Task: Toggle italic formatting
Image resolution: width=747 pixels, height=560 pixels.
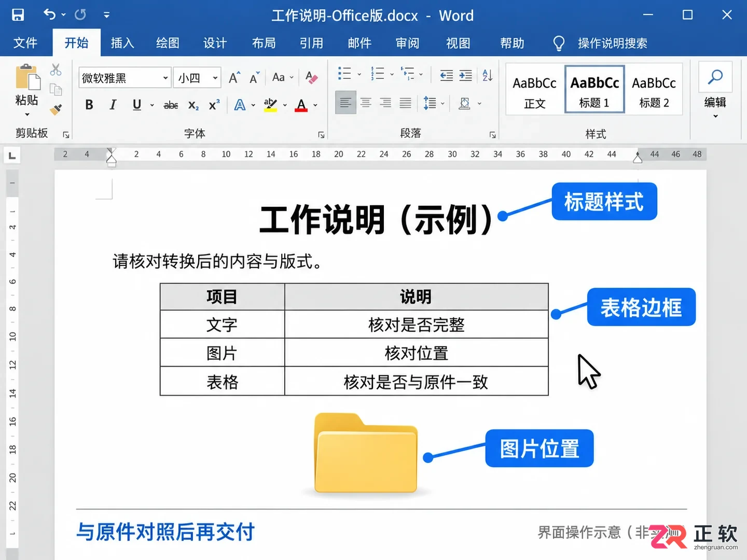Action: pos(113,105)
